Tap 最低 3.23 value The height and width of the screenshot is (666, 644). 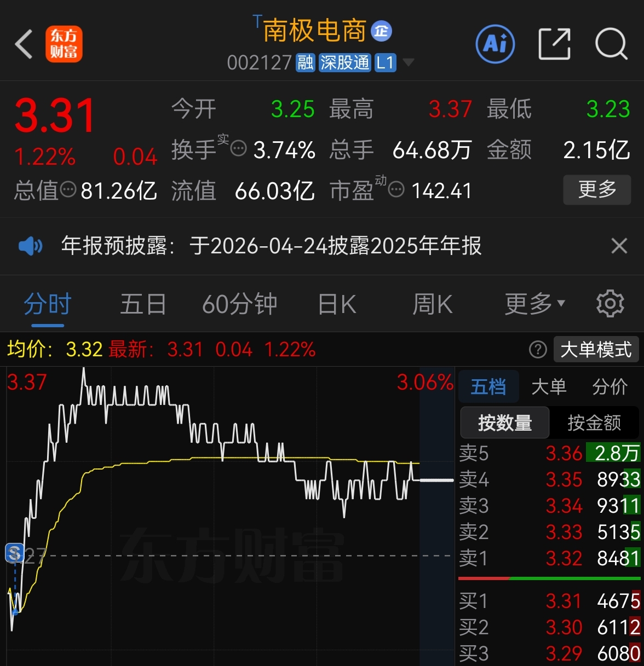pos(608,109)
